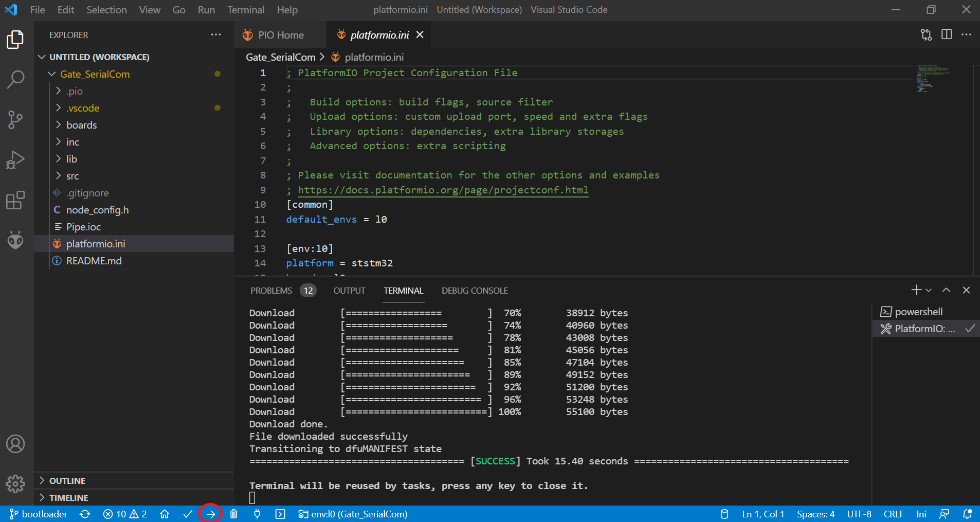Viewport: 980px width, 522px height.
Task: Open the PlatformIO Serial Monitor plug icon
Action: point(257,514)
